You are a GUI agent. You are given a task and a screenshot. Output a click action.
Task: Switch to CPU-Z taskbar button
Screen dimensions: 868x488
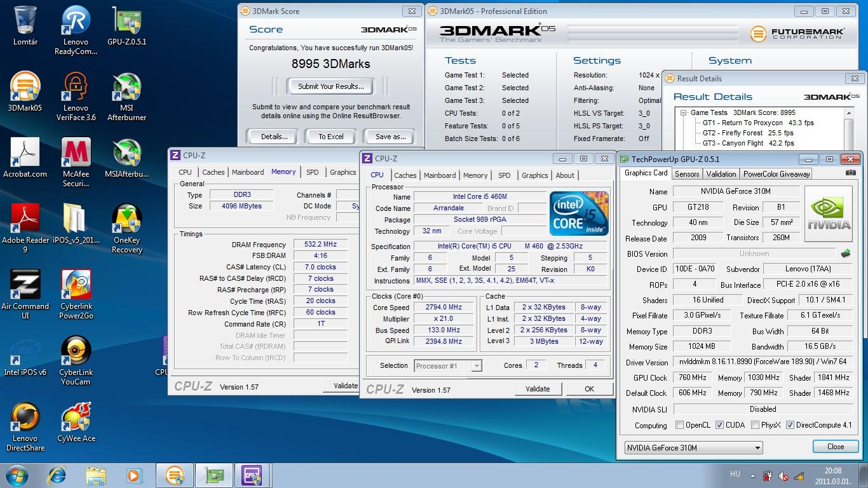click(252, 475)
